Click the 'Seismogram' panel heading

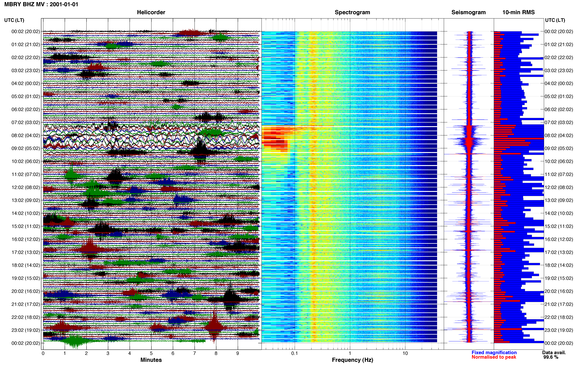point(468,12)
